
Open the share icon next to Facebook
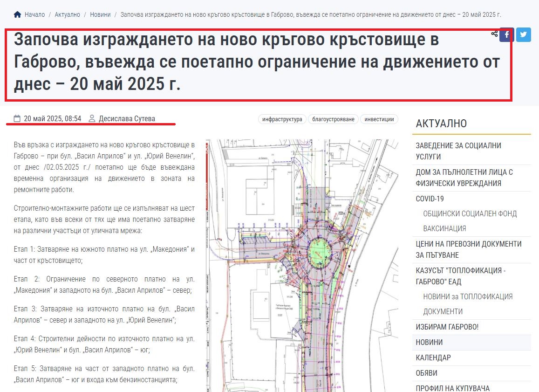click(494, 34)
